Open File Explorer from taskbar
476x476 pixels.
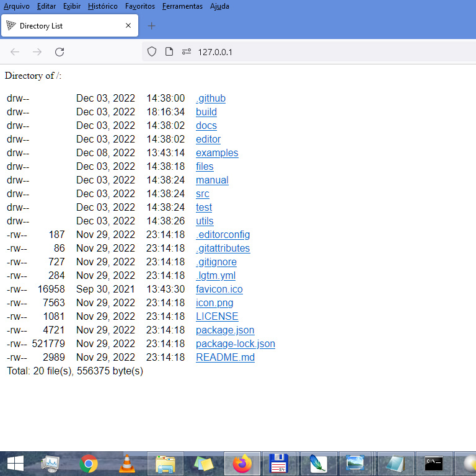tap(165, 464)
